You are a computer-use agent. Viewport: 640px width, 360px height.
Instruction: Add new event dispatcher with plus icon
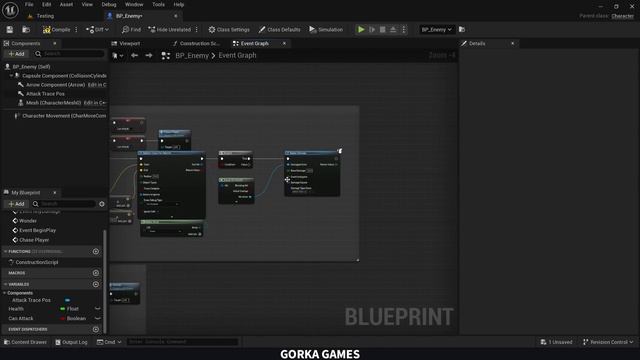[96, 329]
